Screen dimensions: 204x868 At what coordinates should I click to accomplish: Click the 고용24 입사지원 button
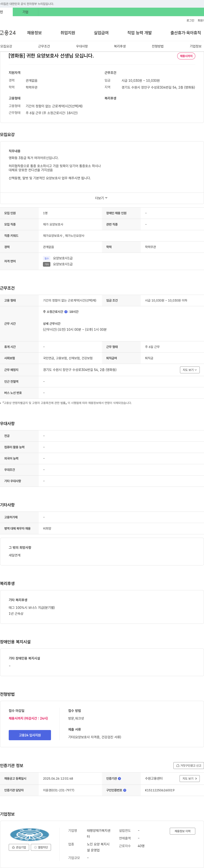tap(30, 735)
